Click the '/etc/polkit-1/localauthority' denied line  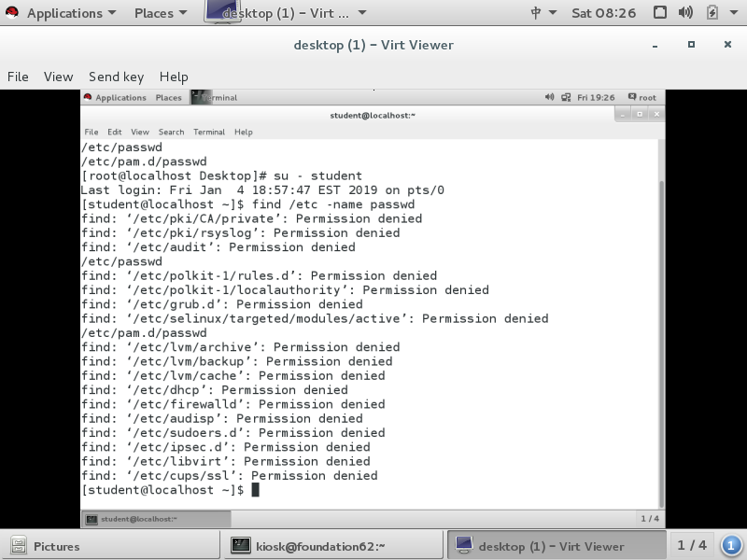pyautogui.click(x=285, y=290)
